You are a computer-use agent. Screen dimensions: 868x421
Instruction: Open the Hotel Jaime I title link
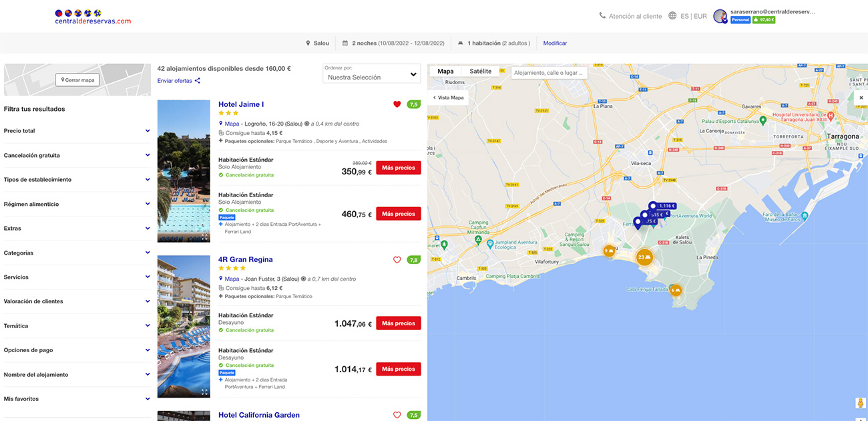pos(241,104)
